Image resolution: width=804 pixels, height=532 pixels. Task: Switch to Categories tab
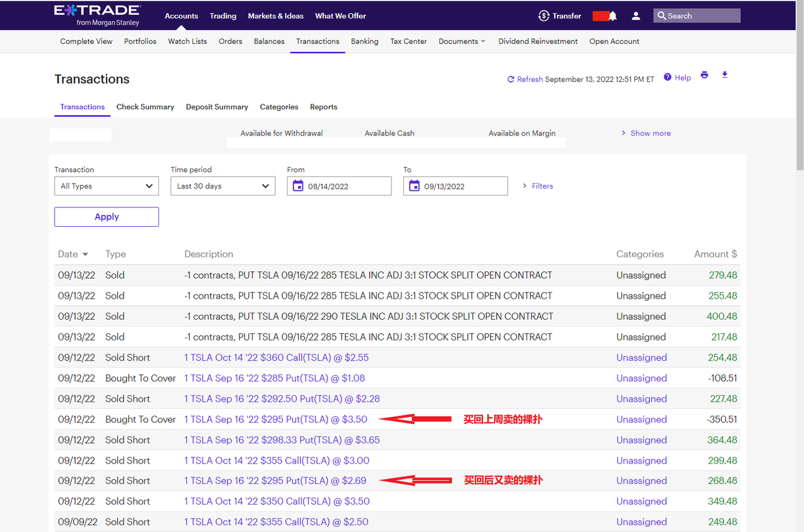[279, 107]
